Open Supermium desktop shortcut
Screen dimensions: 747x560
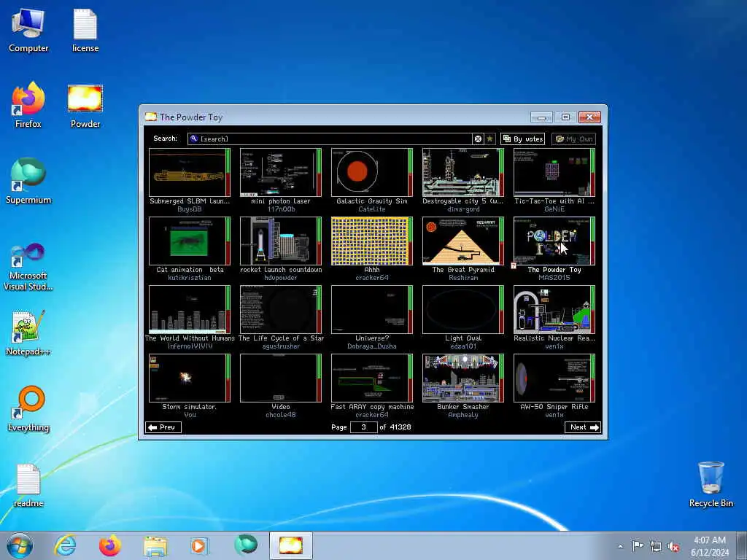[28, 181]
